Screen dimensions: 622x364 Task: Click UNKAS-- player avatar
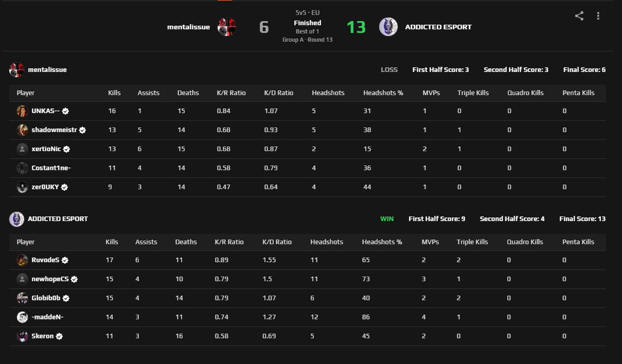coord(22,111)
